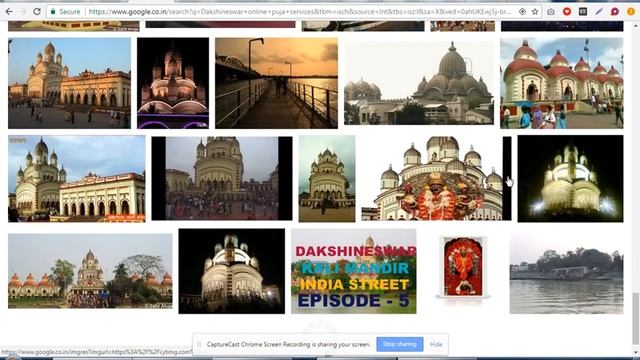Screen dimensions: 640x360
Task: Open the location-target icon in the address bar
Action: [x=522, y=12]
